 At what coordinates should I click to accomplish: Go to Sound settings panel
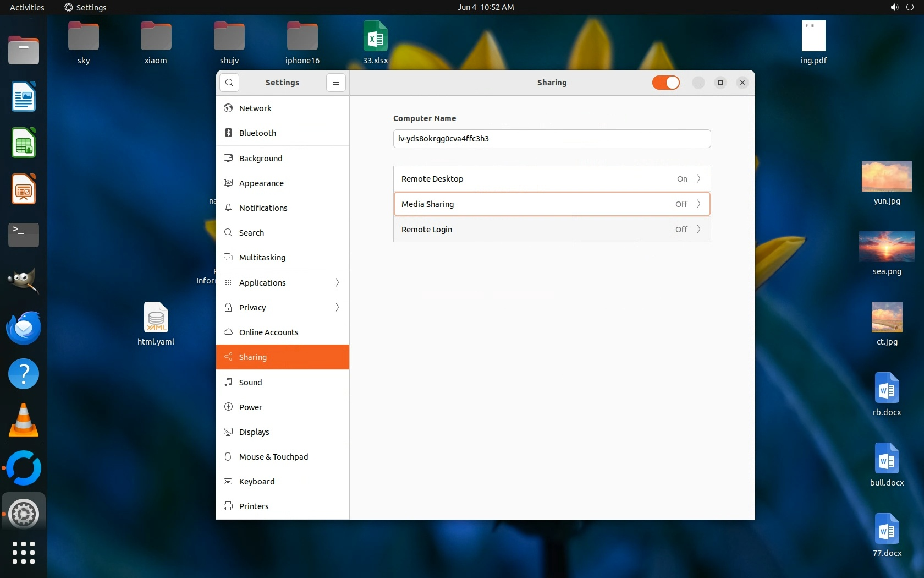(x=250, y=383)
